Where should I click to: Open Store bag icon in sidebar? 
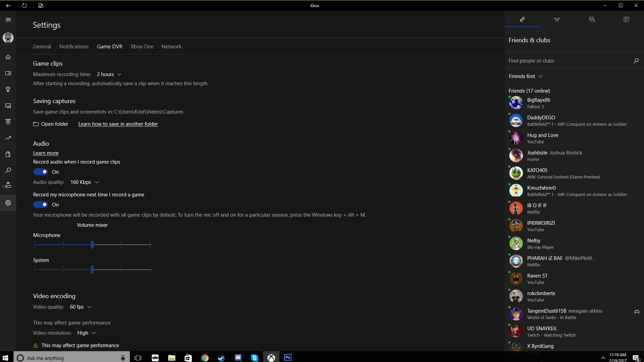8,154
